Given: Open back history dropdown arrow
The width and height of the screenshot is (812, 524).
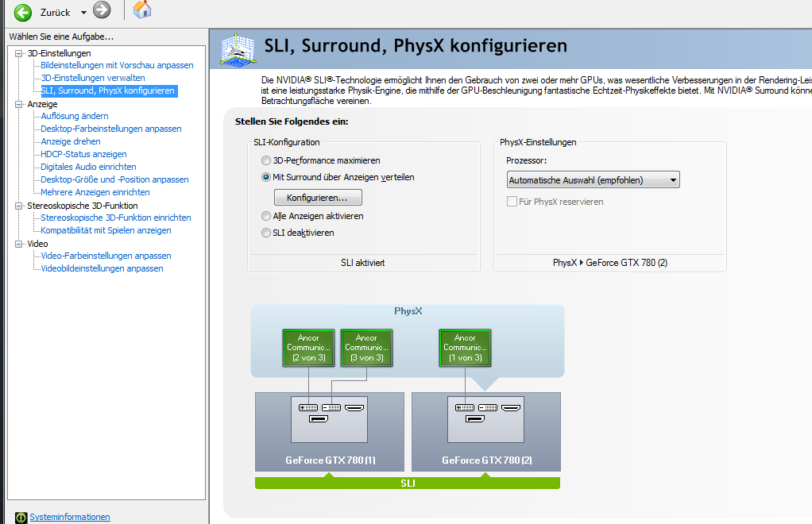Looking at the screenshot, I should [83, 13].
